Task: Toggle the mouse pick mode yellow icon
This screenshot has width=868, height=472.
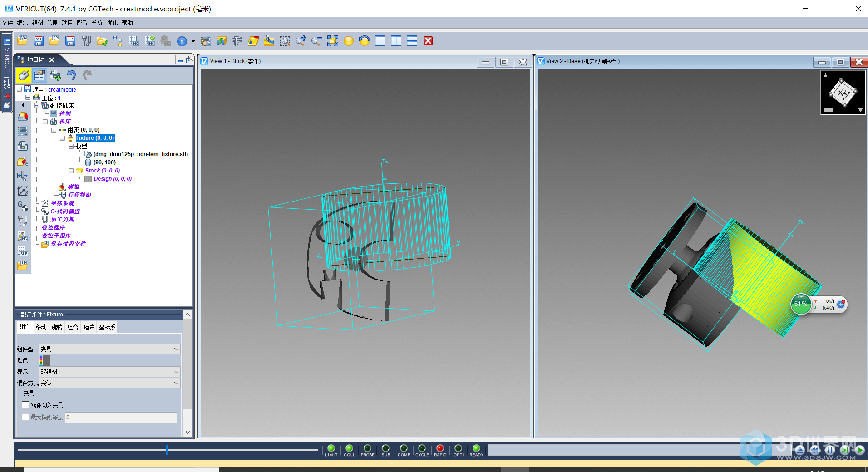Action: tap(24, 75)
